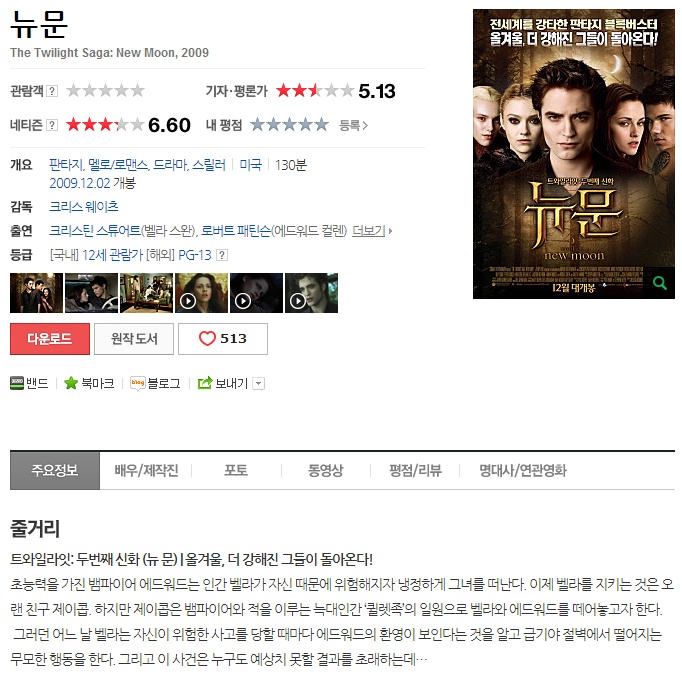
Task: Open director link 크리스 웨이츠
Action: (x=84, y=206)
